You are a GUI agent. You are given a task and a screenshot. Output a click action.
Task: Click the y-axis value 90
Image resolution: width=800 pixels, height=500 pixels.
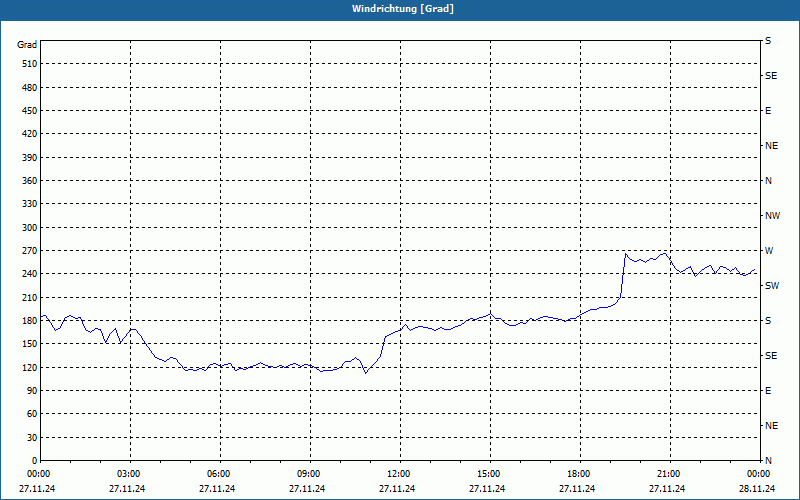coord(32,391)
